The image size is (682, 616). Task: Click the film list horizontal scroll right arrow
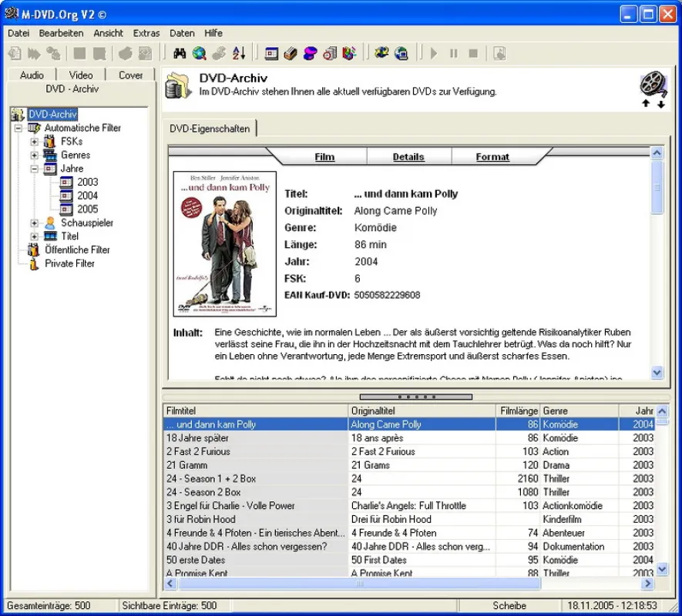[647, 584]
